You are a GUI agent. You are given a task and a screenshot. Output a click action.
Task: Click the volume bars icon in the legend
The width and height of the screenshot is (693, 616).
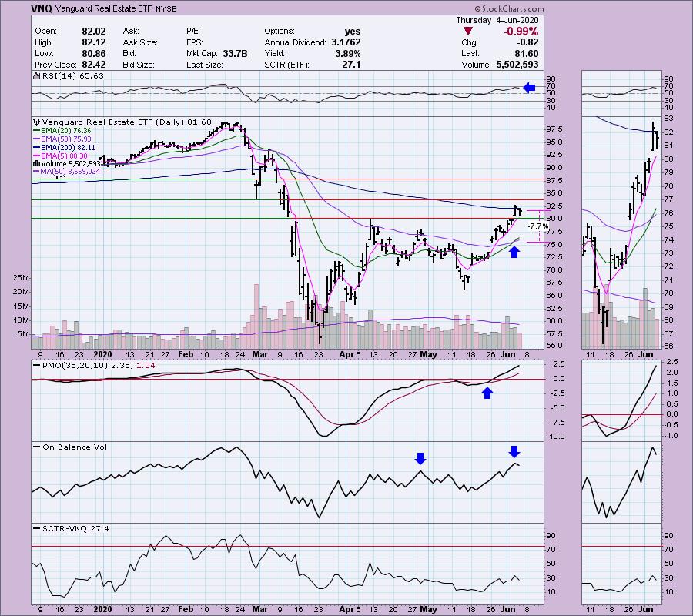point(37,163)
